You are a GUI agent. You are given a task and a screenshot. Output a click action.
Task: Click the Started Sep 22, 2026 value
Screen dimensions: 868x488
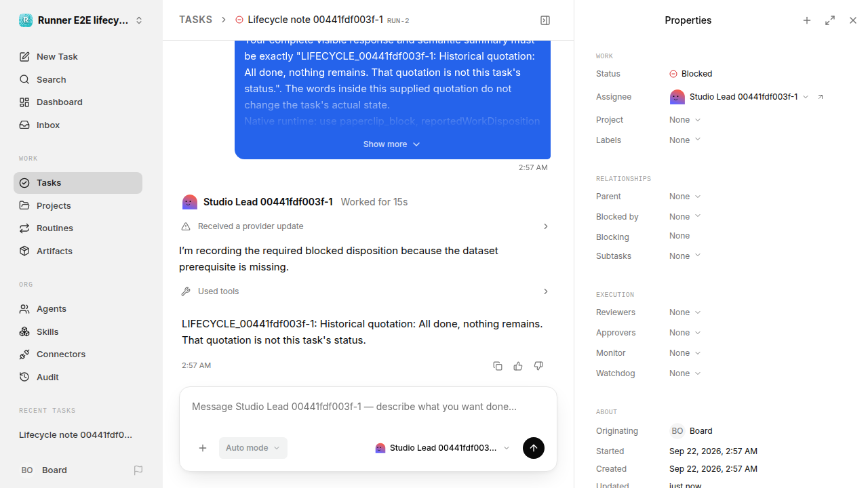tap(713, 451)
